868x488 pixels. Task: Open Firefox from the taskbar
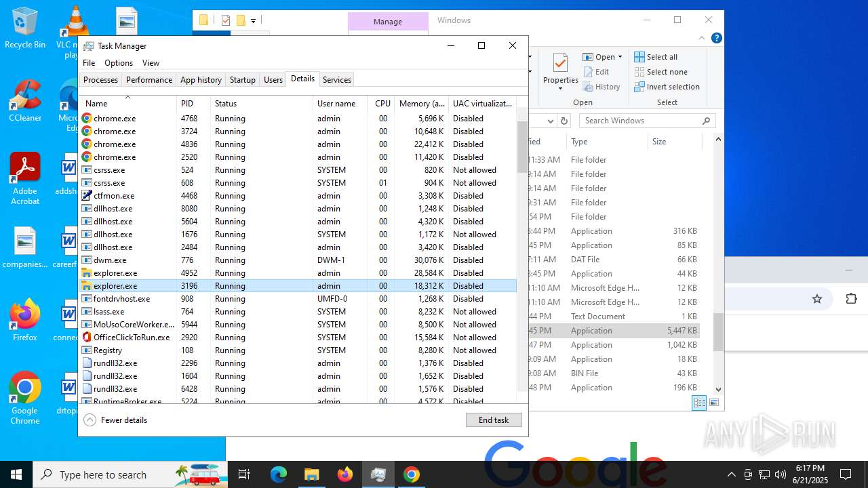[344, 474]
